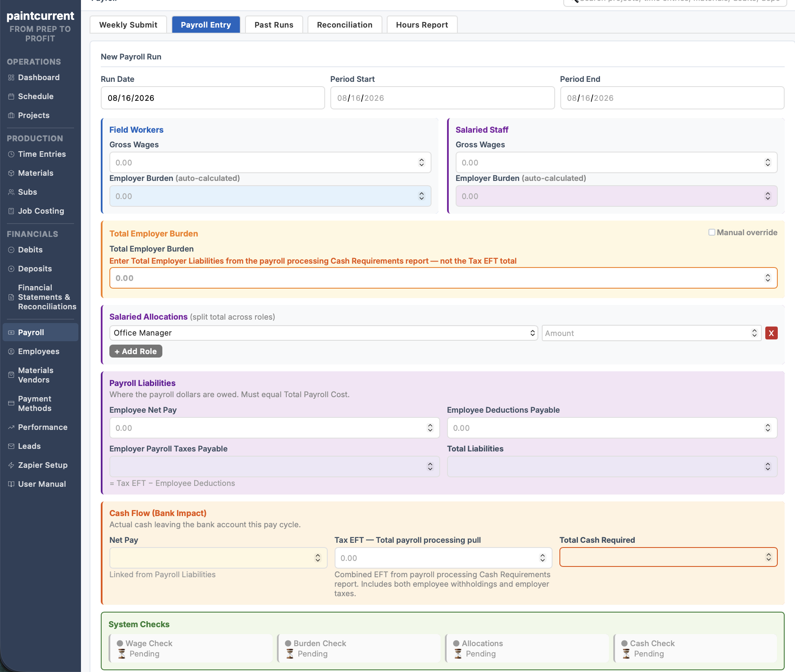Click the Run Date field
Viewport: 795px width, 672px height.
click(213, 98)
